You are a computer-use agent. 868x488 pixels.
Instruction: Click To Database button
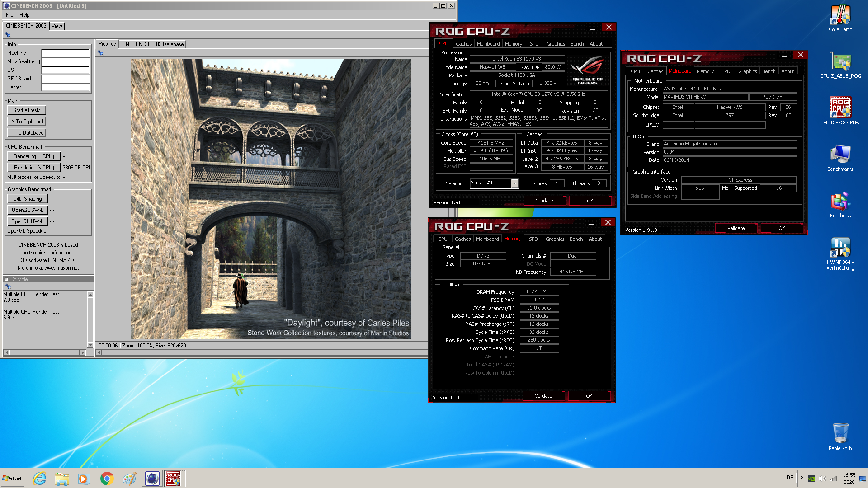tap(27, 133)
